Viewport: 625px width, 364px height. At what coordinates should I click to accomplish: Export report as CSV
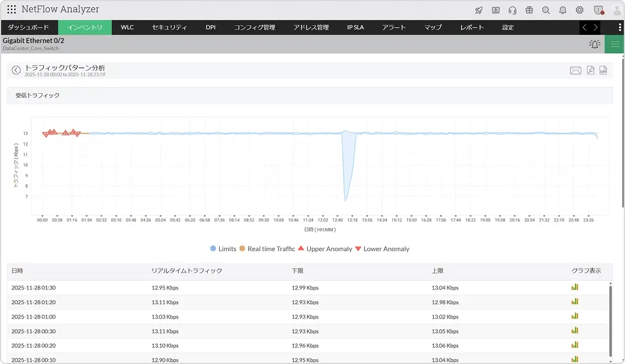click(x=604, y=70)
